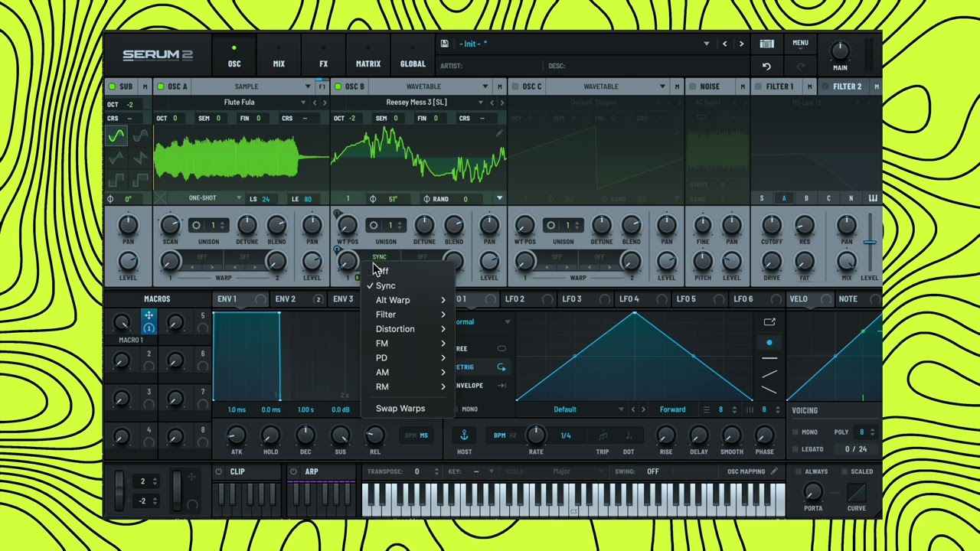Select saw wave shape for SUB
Viewport: 980px width, 551px height.
pyautogui.click(x=140, y=158)
